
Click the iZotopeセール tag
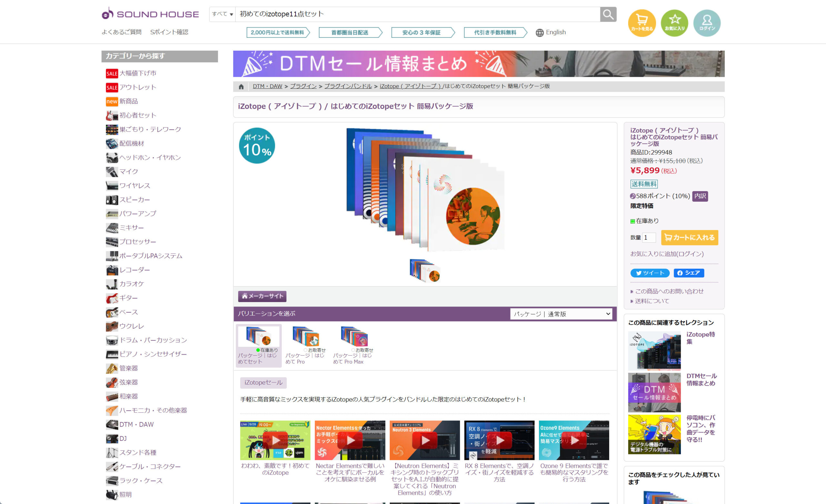(x=264, y=383)
